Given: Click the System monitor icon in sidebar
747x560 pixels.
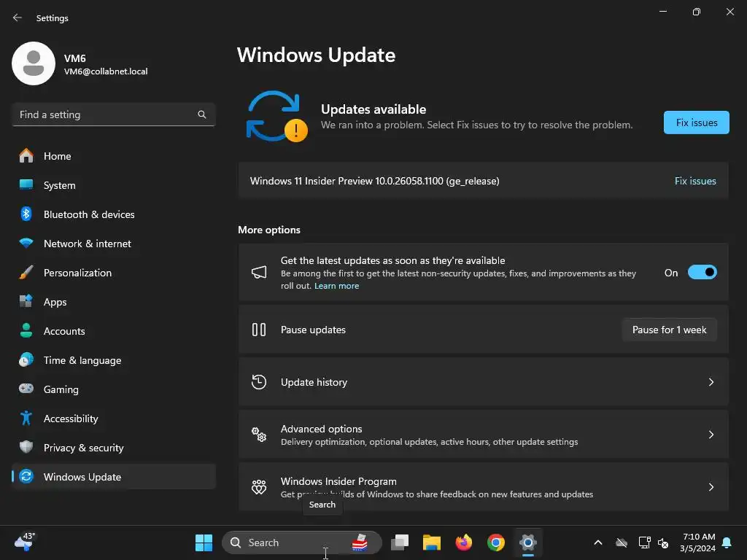Looking at the screenshot, I should [x=26, y=184].
